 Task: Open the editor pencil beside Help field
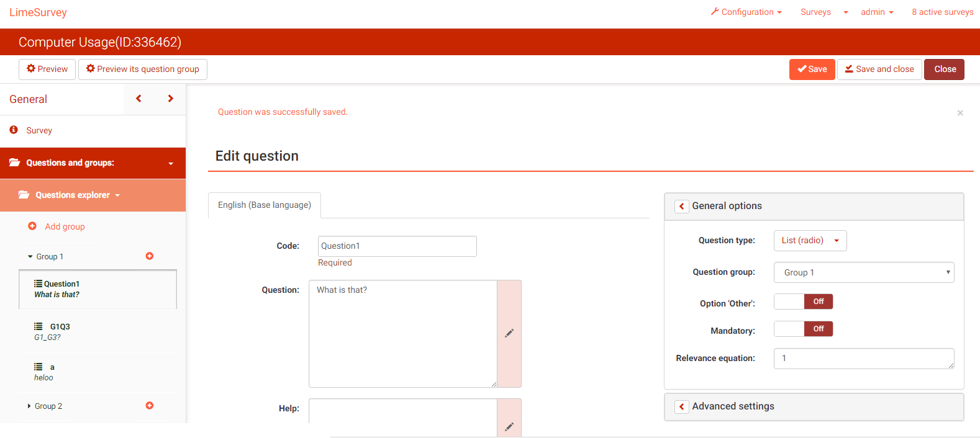[x=509, y=426]
